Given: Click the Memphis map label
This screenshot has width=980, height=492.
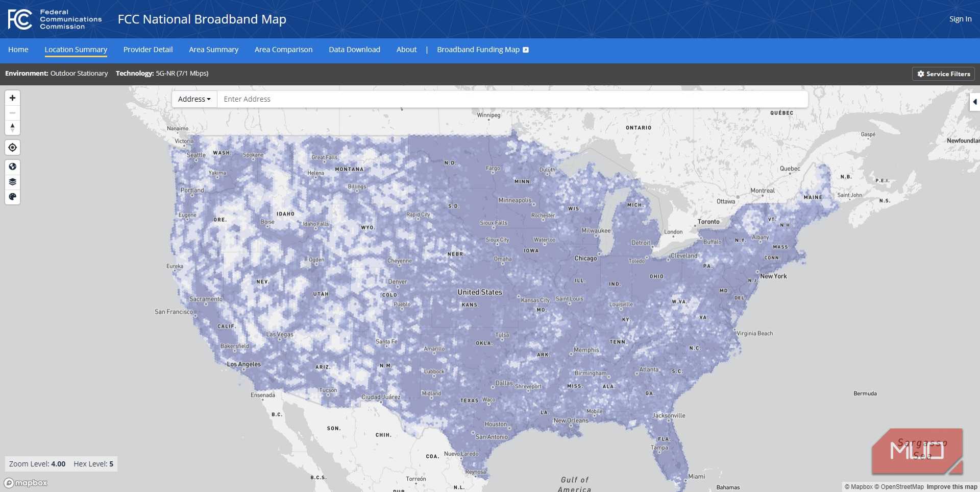Looking at the screenshot, I should tap(586, 350).
